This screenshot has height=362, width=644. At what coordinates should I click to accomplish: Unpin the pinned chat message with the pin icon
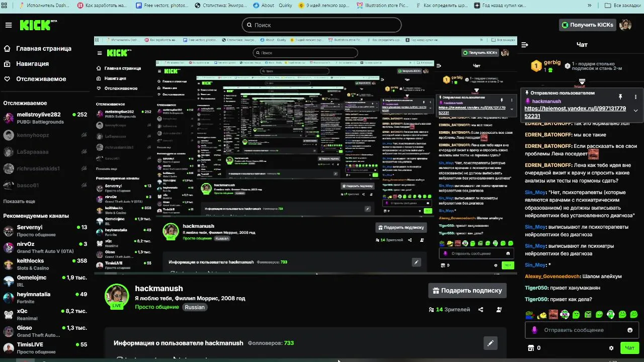(620, 97)
